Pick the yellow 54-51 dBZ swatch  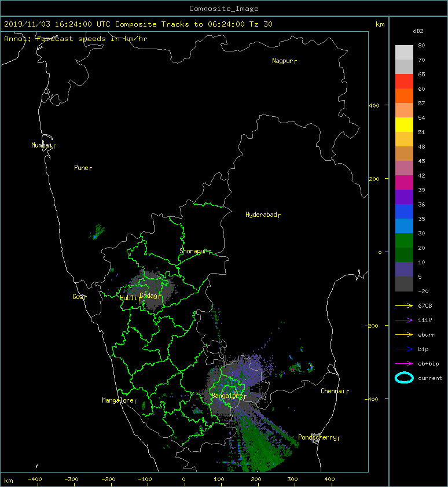click(404, 124)
